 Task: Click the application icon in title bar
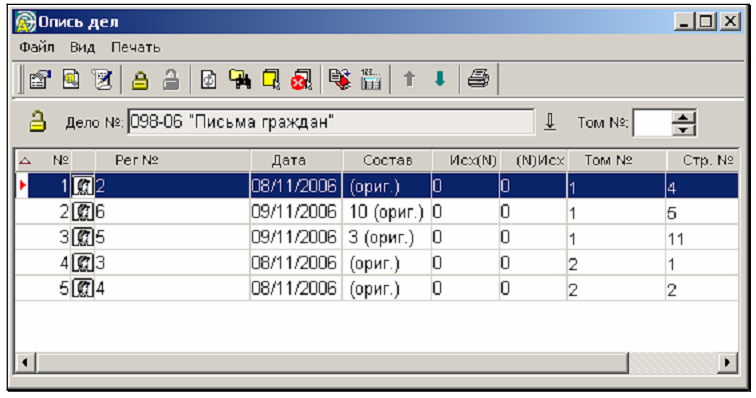pyautogui.click(x=25, y=22)
